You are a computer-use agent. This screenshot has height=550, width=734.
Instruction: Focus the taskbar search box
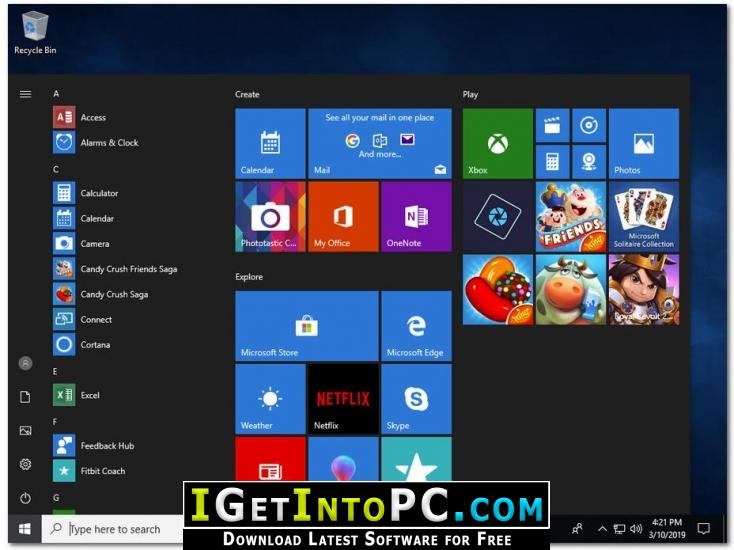112,529
